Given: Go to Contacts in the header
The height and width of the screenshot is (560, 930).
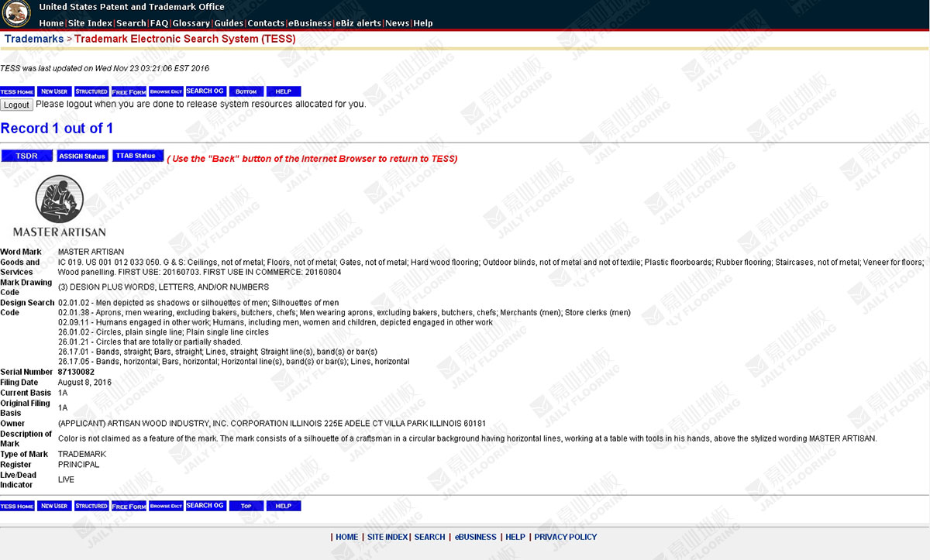Looking at the screenshot, I should [x=266, y=23].
